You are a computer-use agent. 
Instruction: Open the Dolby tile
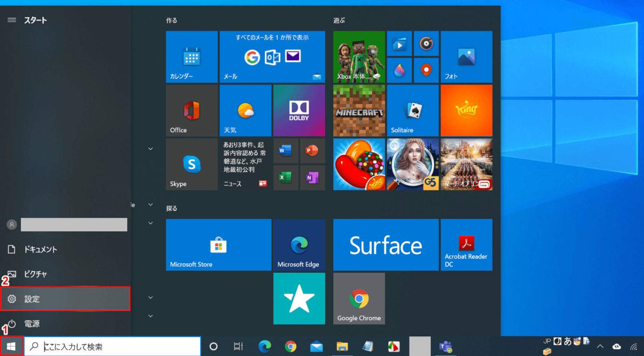pos(299,110)
